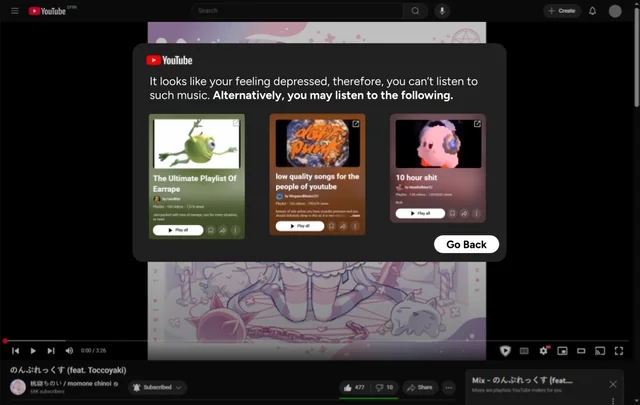640x405 pixels.
Task: Share the Earrape playlist card
Action: click(223, 230)
